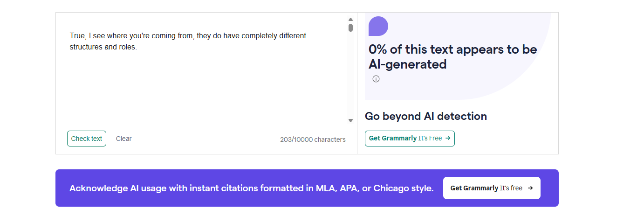The width and height of the screenshot is (644, 209).
Task: Click the text box scrollbar down arrow
Action: [x=350, y=121]
